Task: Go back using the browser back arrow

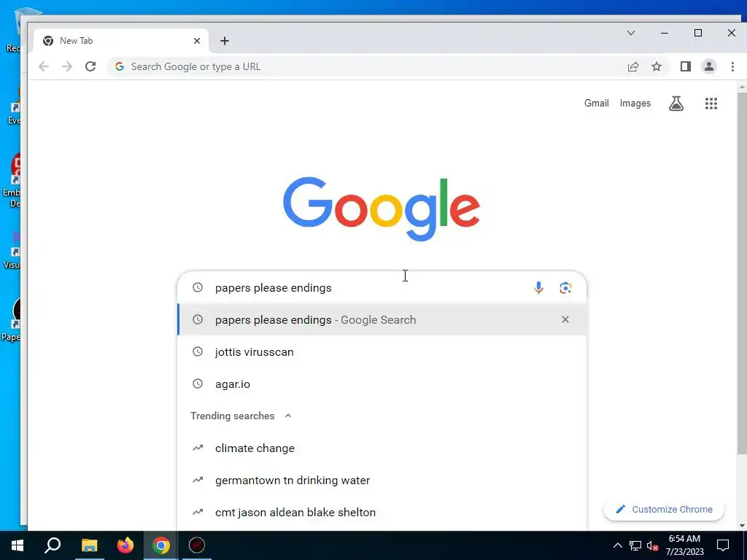Action: (44, 66)
